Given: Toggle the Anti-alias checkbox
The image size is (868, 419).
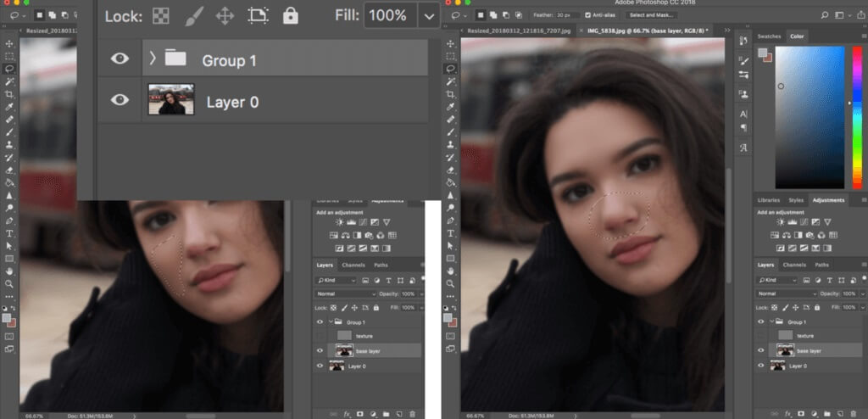Looking at the screenshot, I should (588, 15).
